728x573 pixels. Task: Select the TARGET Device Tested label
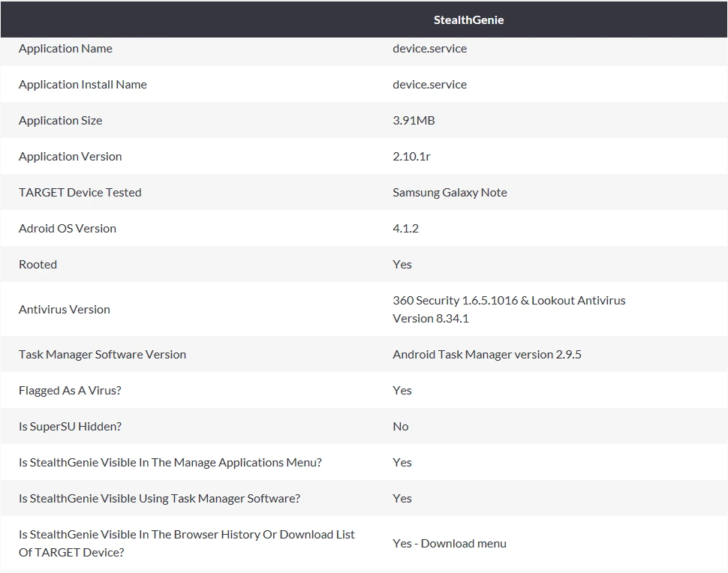click(80, 193)
